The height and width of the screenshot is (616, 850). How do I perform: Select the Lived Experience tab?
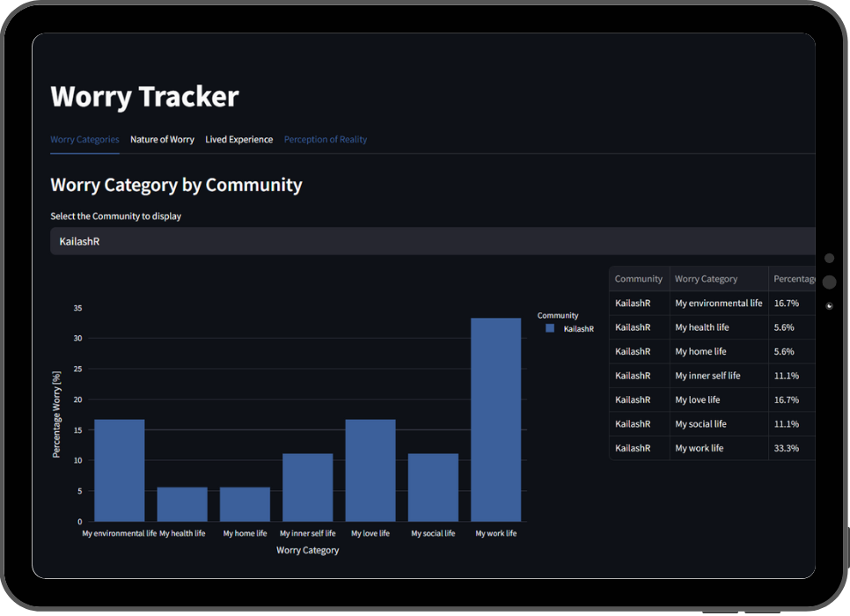pos(238,140)
